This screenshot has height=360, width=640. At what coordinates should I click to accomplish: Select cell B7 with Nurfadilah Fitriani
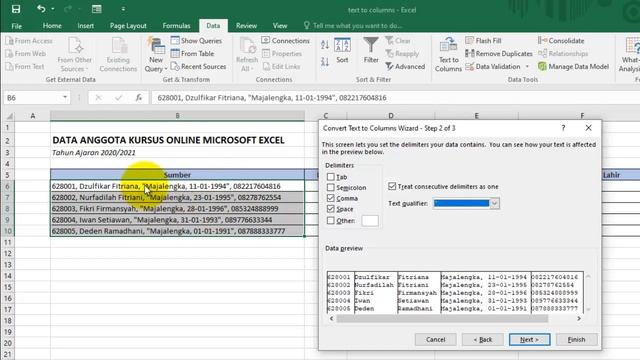point(177,198)
